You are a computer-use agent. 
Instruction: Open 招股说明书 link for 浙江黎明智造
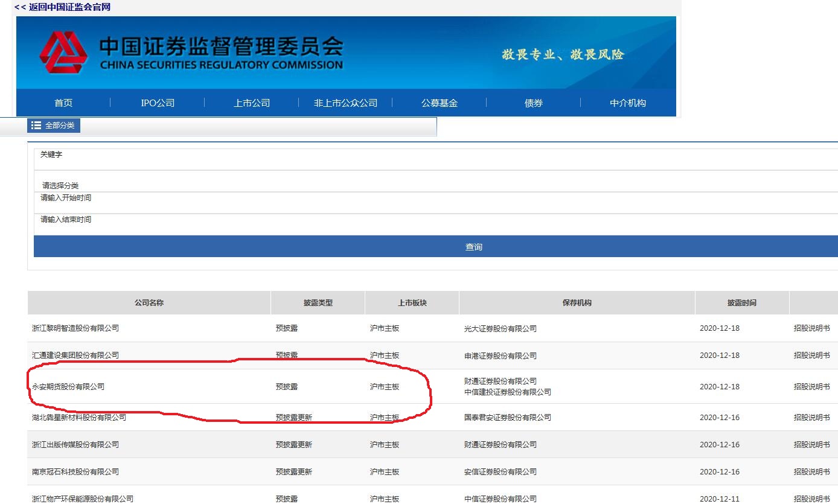click(x=811, y=328)
